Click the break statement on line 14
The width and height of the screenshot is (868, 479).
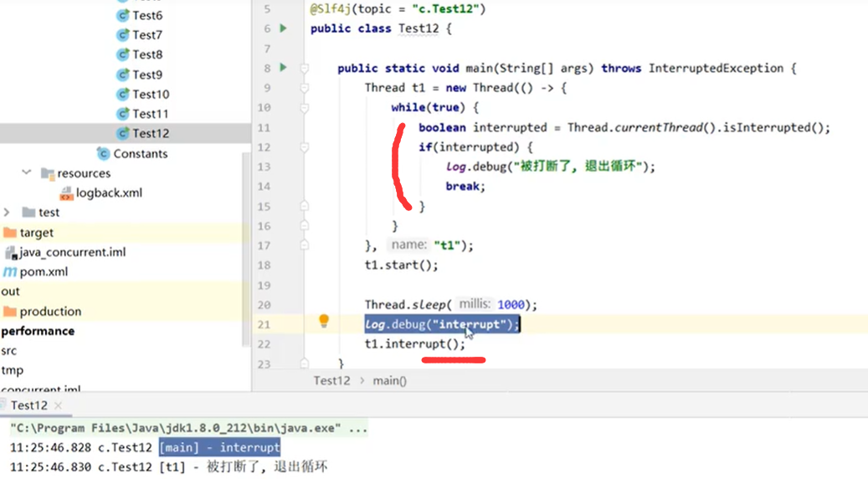click(x=465, y=187)
